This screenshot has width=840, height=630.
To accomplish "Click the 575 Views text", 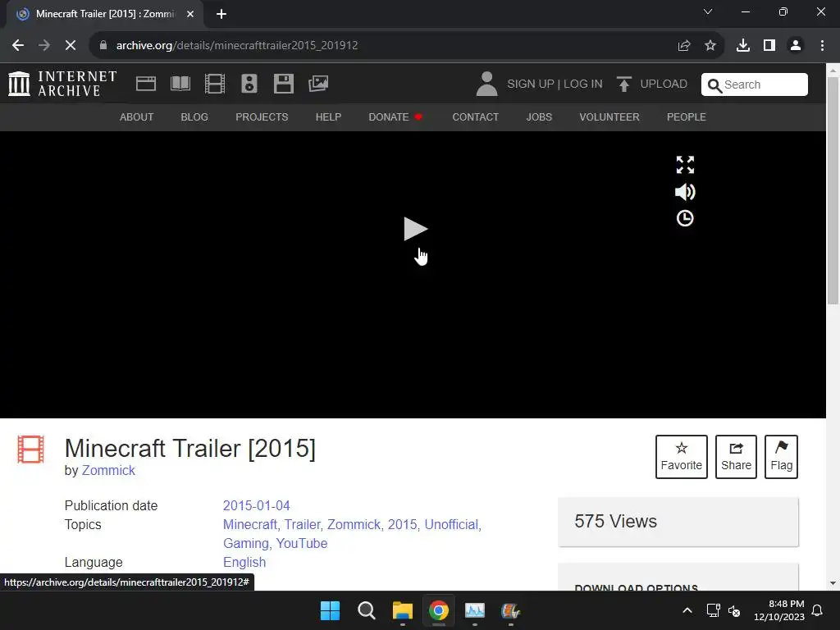I will [615, 521].
